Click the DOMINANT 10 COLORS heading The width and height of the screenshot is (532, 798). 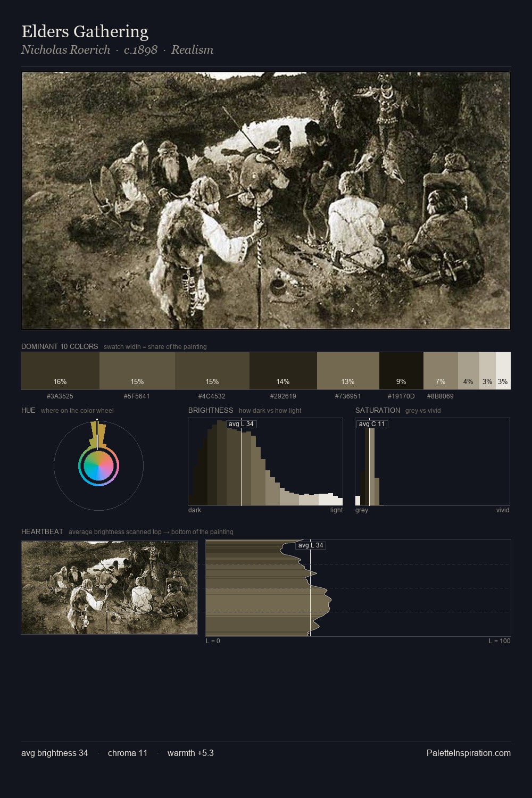click(x=60, y=346)
